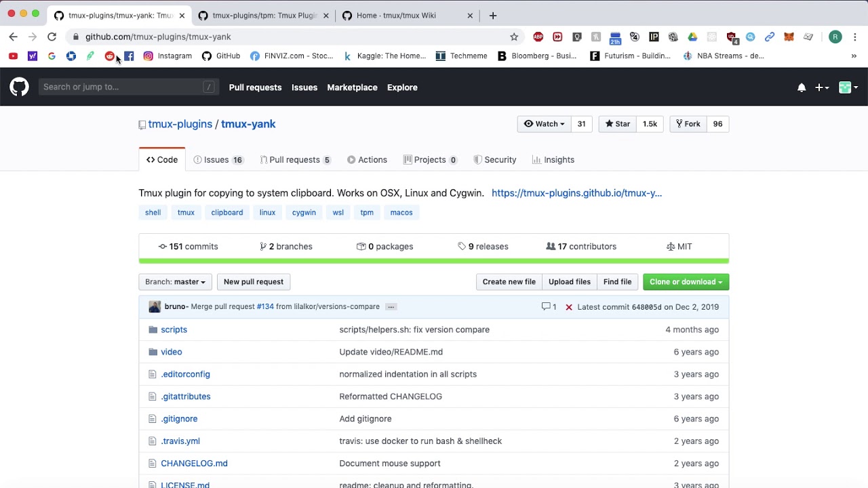Open Explore in top nav

click(x=402, y=87)
